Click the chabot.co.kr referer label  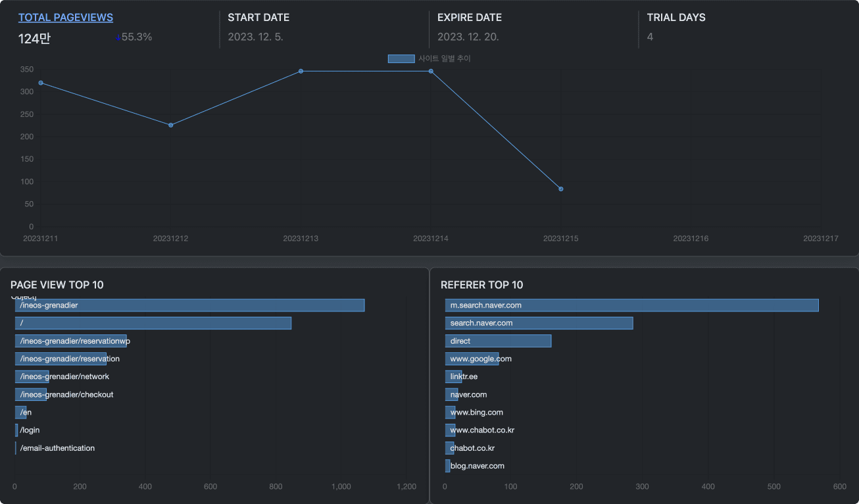point(472,448)
